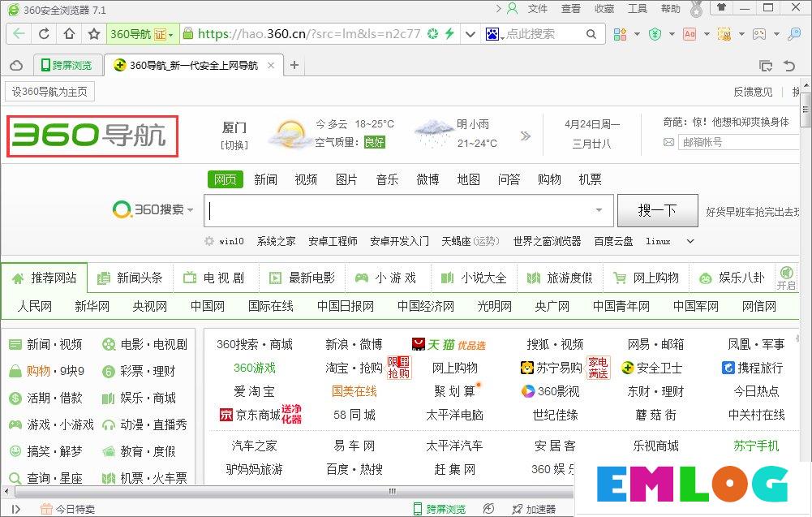812x517 pixels.
Task: Open a new tab with plus button
Action: pos(294,65)
